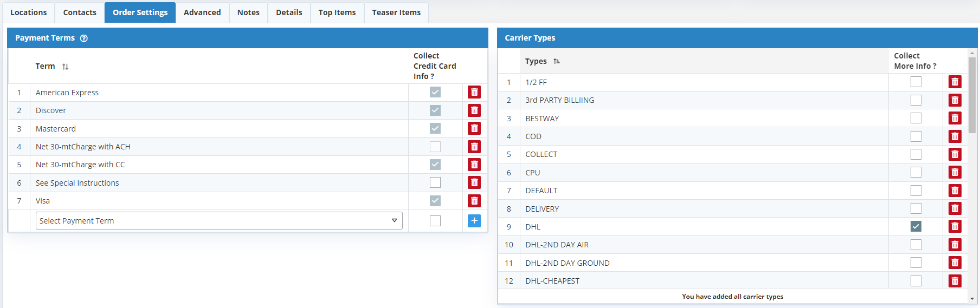Screen dimensions: 980x308
Task: Check Collect More Info for DELIVERY
Action: click(x=916, y=208)
